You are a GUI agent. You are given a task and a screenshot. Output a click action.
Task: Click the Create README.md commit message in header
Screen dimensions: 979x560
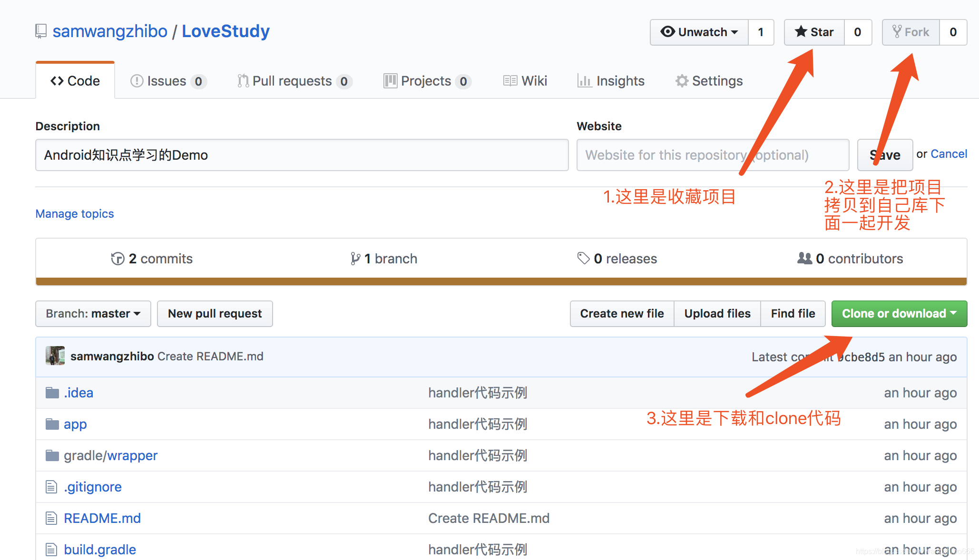210,357
